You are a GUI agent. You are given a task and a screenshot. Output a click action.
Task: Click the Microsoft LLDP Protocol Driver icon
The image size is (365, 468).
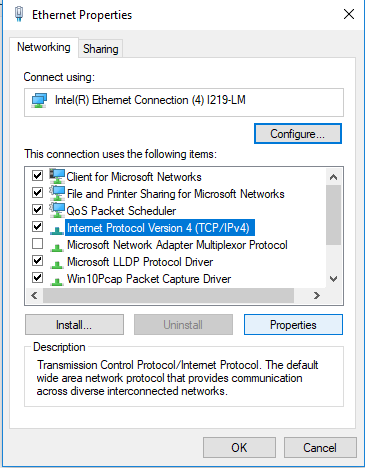tap(57, 264)
